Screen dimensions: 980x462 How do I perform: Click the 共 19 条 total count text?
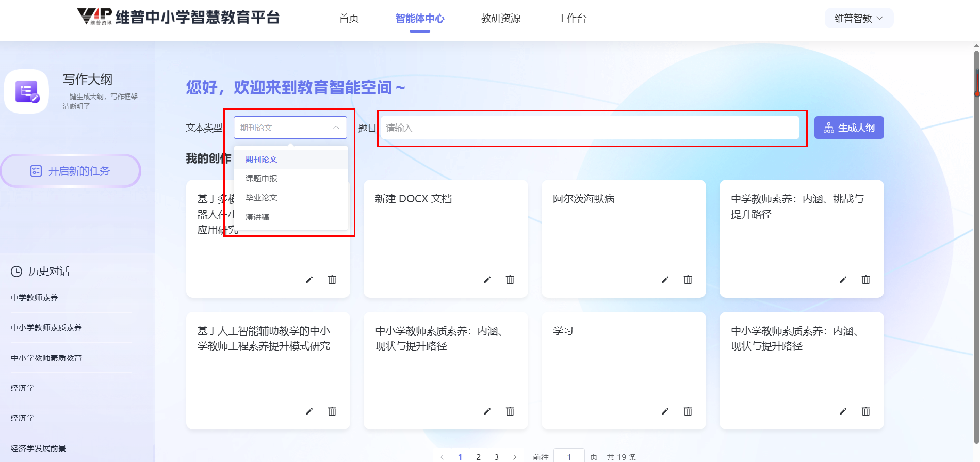click(x=622, y=457)
